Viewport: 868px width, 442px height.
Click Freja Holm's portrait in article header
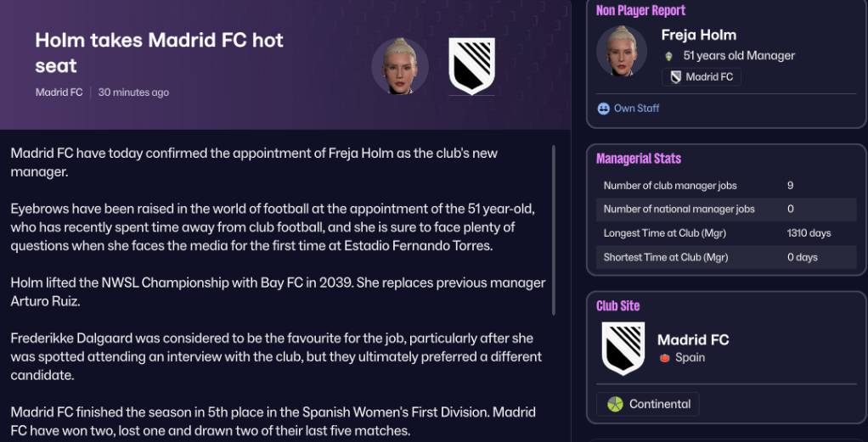(x=400, y=66)
